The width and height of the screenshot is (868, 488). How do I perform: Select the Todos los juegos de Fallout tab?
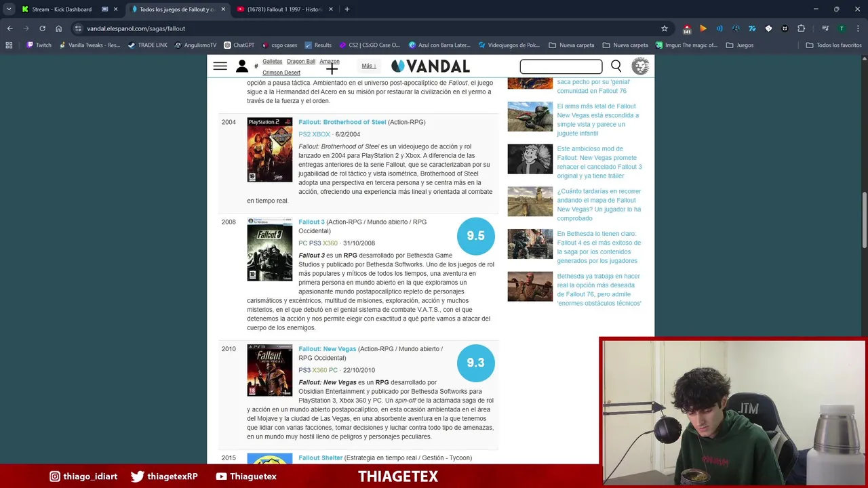[176, 9]
